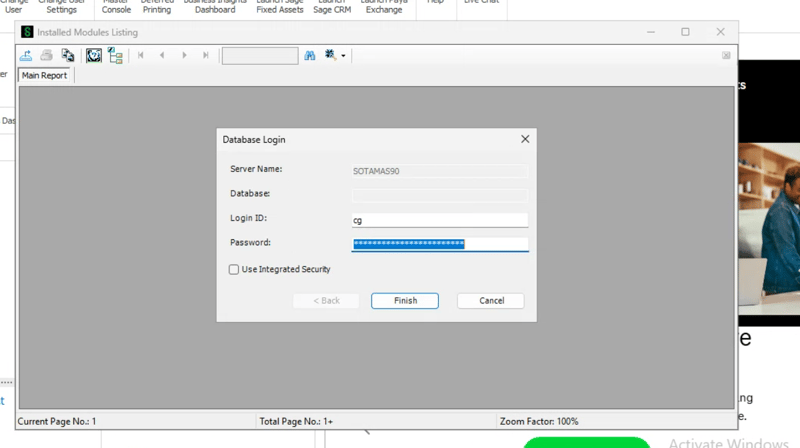Click the Cancel button in Database Login
The width and height of the screenshot is (800, 448).
point(491,300)
